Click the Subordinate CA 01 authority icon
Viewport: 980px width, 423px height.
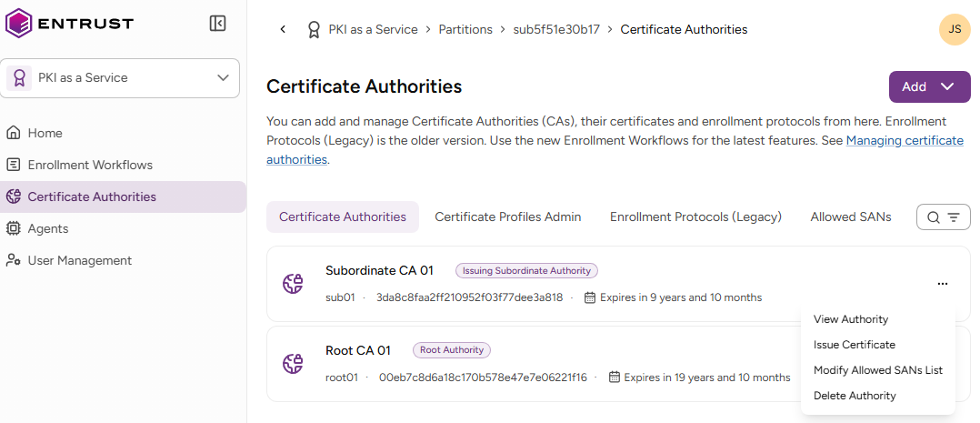293,284
